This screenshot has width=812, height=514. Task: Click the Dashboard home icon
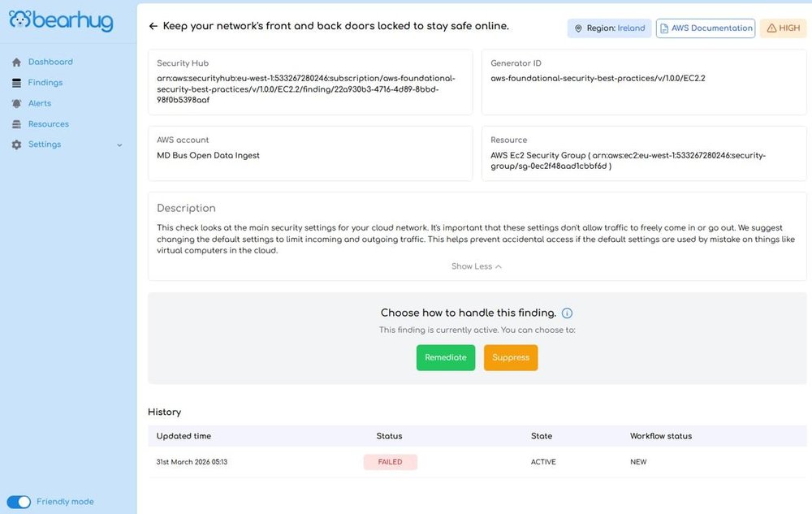16,62
